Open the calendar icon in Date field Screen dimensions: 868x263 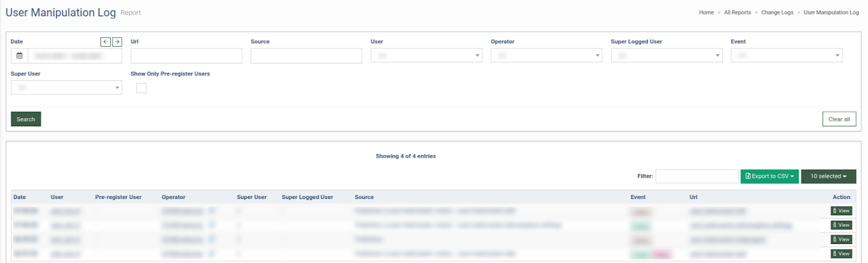pos(20,56)
